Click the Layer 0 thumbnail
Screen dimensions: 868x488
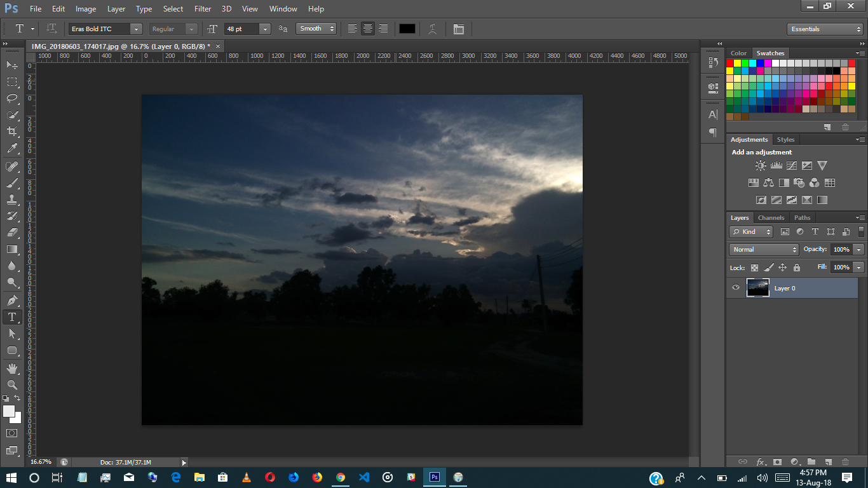758,288
